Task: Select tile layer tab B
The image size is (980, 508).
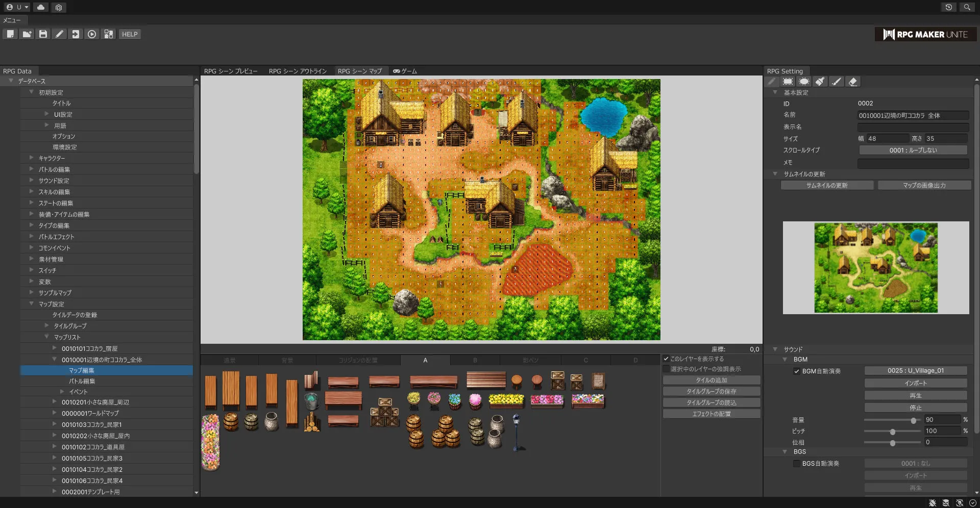Action: [475, 360]
